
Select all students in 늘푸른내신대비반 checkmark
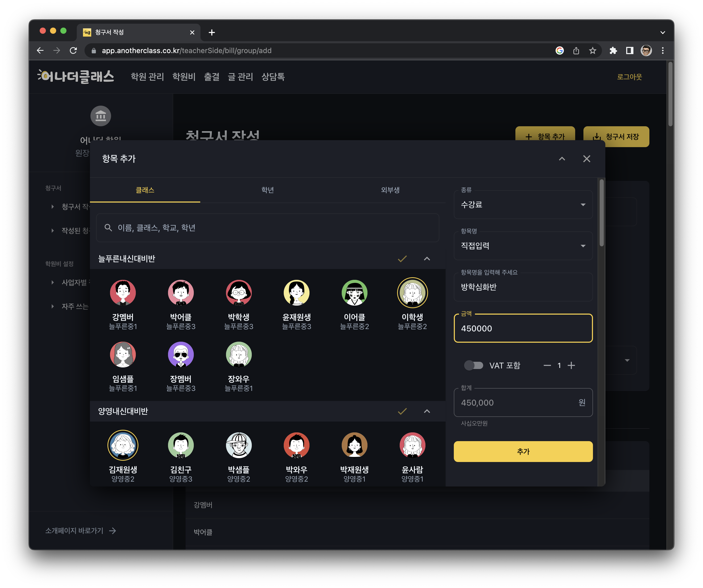pos(402,259)
